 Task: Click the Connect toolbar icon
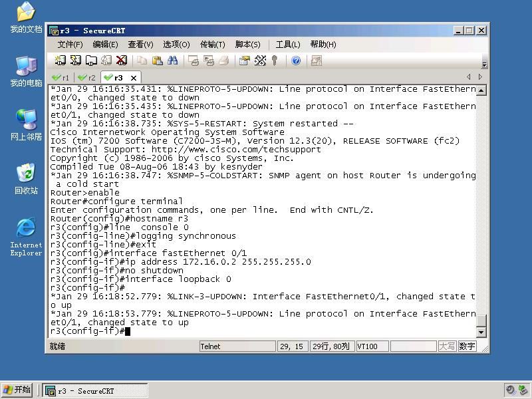coord(61,61)
